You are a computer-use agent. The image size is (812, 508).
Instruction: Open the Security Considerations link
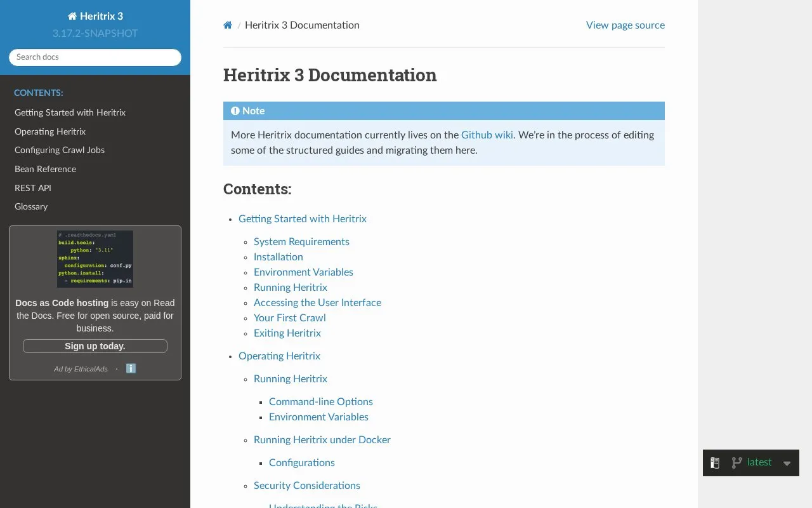307,485
